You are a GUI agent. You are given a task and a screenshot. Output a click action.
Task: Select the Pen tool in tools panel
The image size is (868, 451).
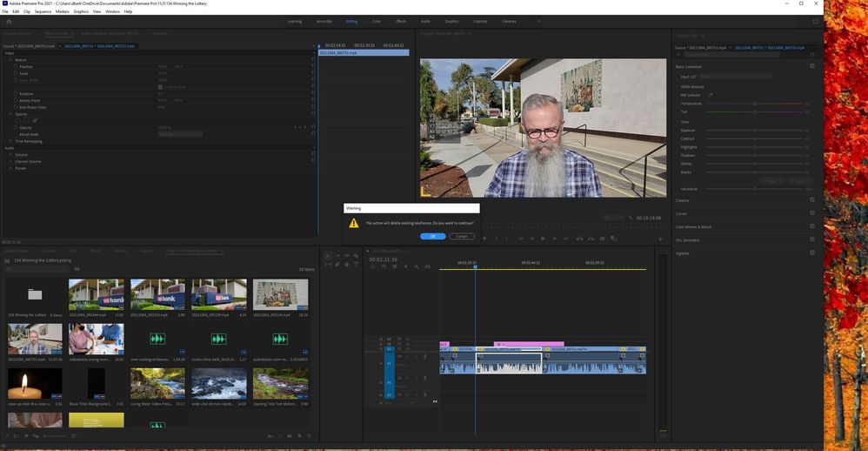337,265
